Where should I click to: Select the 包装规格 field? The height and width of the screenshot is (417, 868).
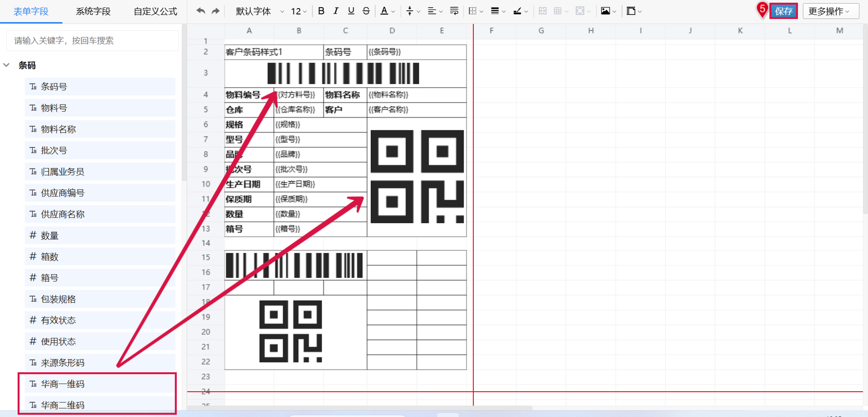(x=100, y=299)
